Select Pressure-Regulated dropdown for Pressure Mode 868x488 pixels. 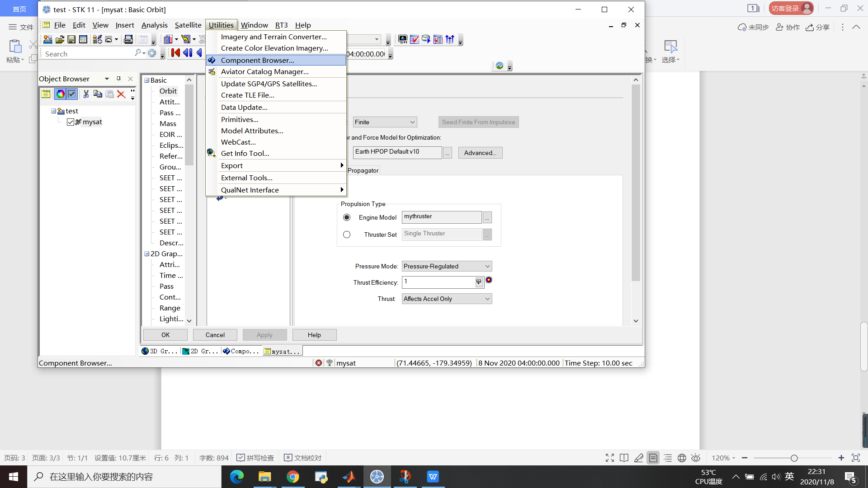tap(446, 266)
